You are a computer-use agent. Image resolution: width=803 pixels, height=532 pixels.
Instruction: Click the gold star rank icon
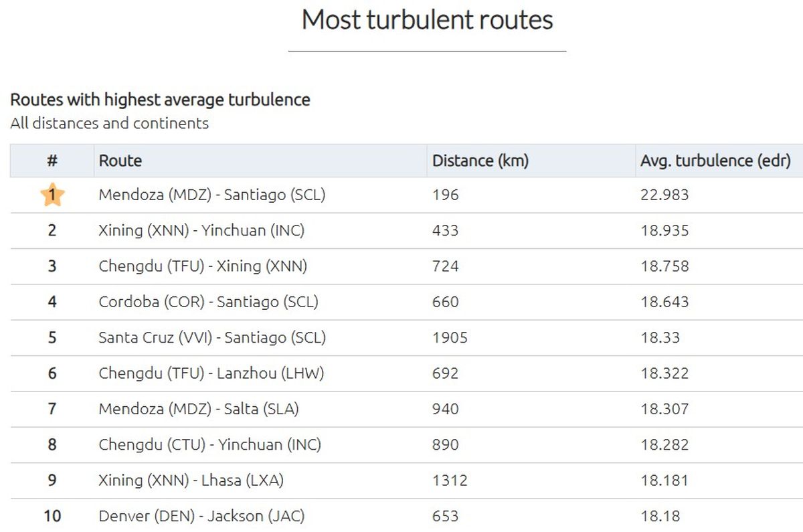click(x=52, y=195)
